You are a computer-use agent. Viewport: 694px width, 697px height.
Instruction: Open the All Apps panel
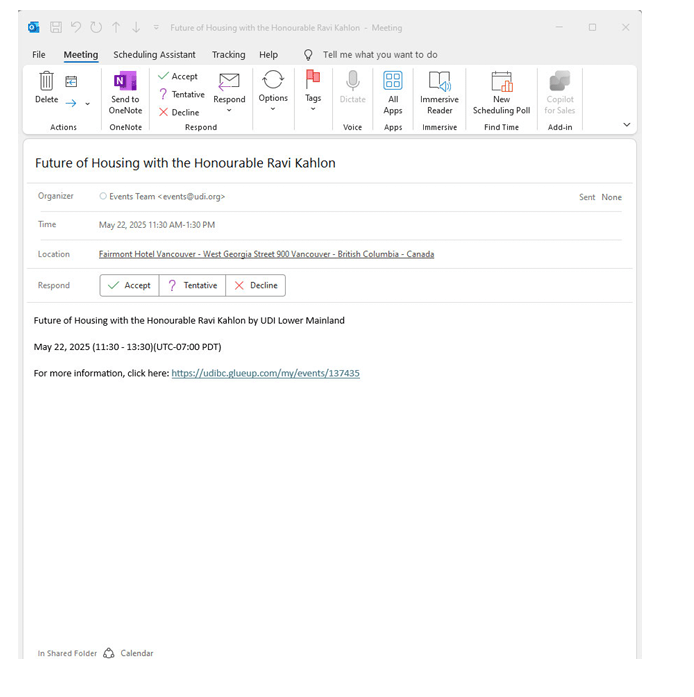click(393, 90)
